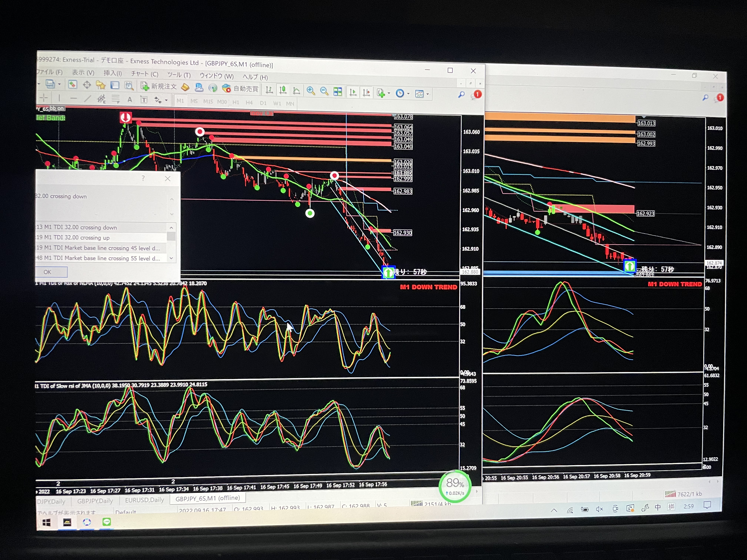Open the templates dropdown arrow
Image resolution: width=747 pixels, height=560 pixels.
[428, 94]
